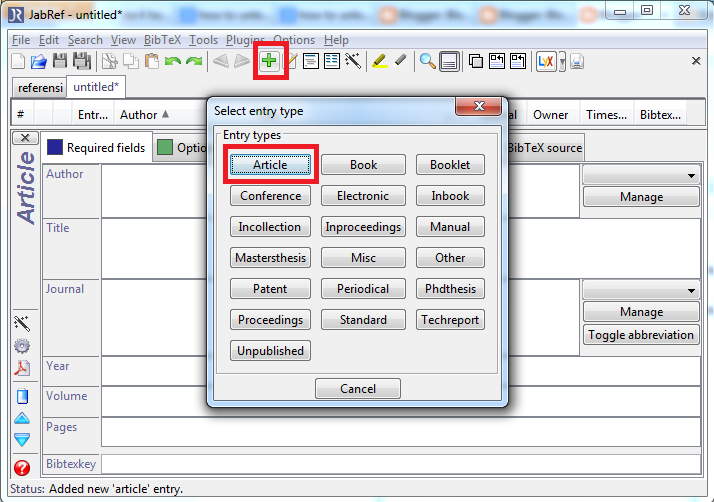714x502 pixels.
Task: Click the gray Back arrow in toolbar
Action: 221,61
